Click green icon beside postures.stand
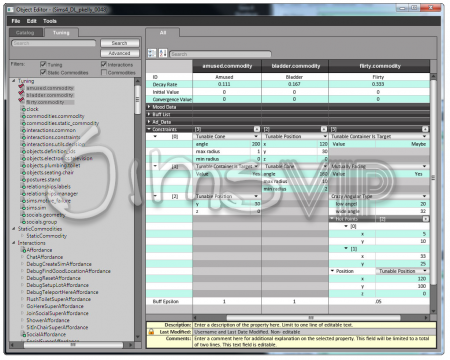The width and height of the screenshot is (450, 360). (x=24, y=180)
